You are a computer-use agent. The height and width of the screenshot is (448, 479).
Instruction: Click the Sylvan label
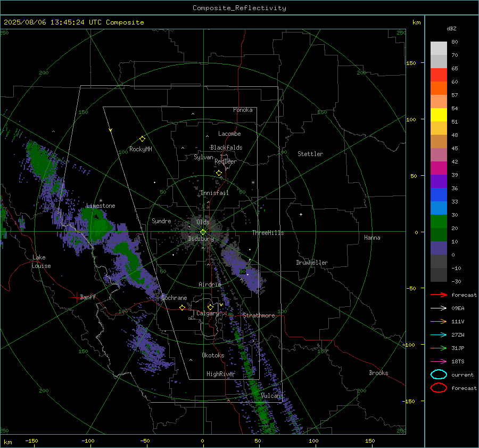(x=203, y=157)
